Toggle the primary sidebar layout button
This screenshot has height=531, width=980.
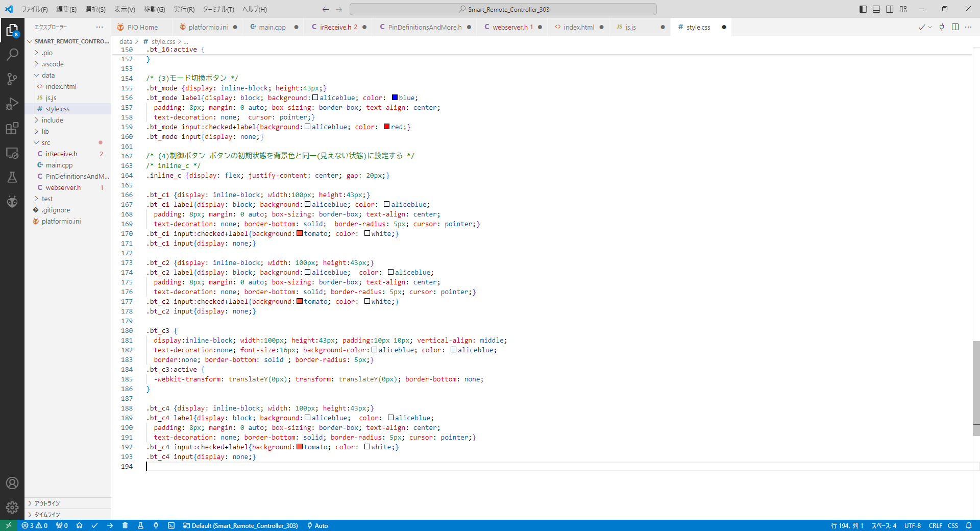pyautogui.click(x=863, y=9)
